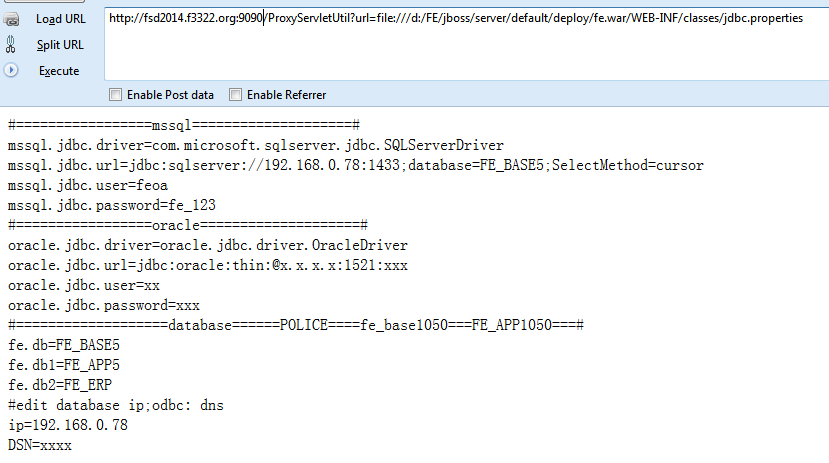Click the mssql.jdbc.password=fe_123 line

[x=112, y=205]
